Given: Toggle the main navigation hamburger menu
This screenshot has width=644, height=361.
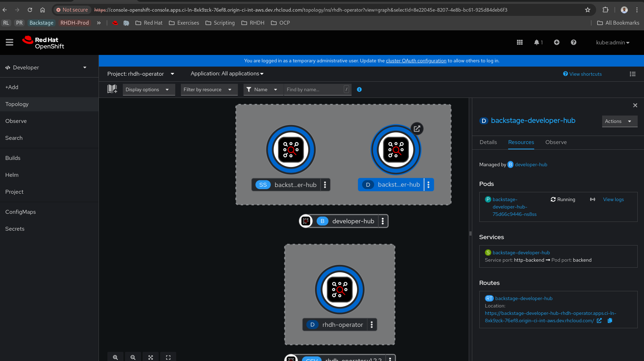Looking at the screenshot, I should point(10,42).
